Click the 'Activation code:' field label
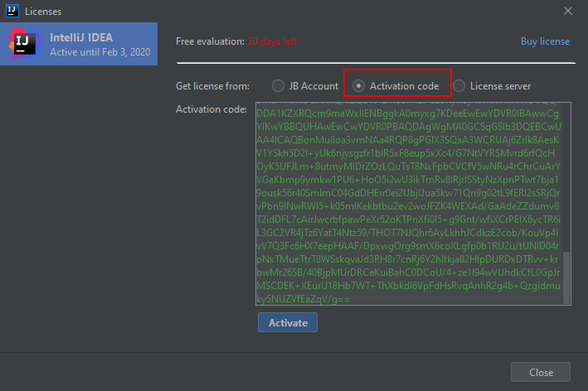588x391 pixels. point(211,109)
